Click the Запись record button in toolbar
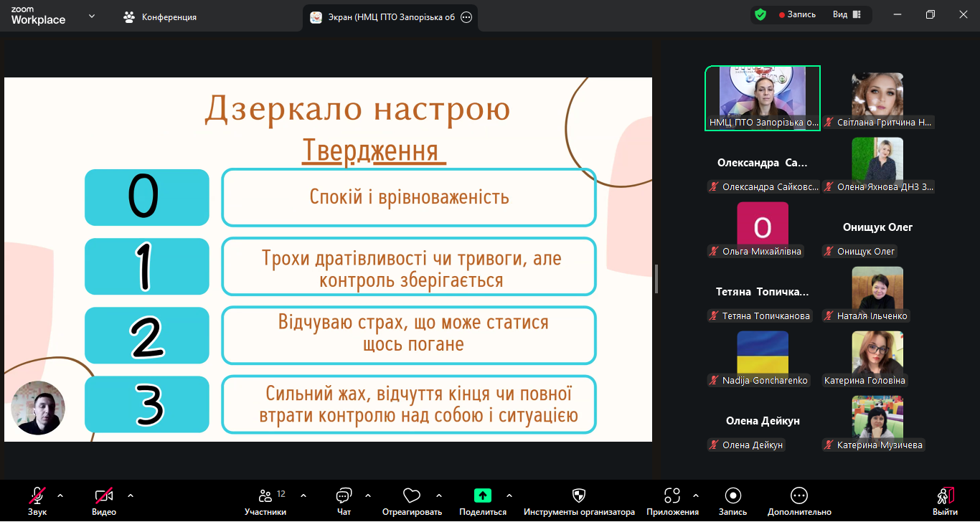This screenshot has height=522, width=980. pyautogui.click(x=732, y=500)
